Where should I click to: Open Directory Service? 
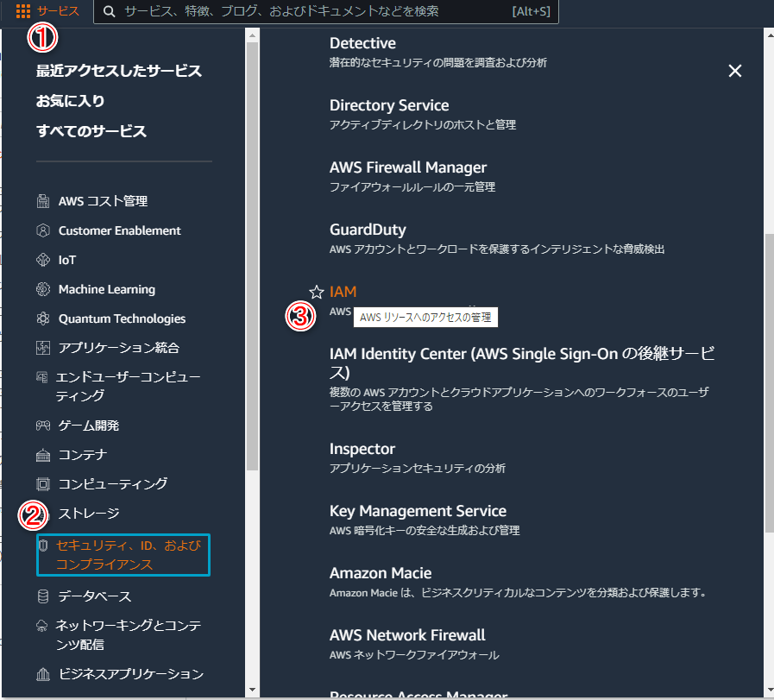click(389, 105)
